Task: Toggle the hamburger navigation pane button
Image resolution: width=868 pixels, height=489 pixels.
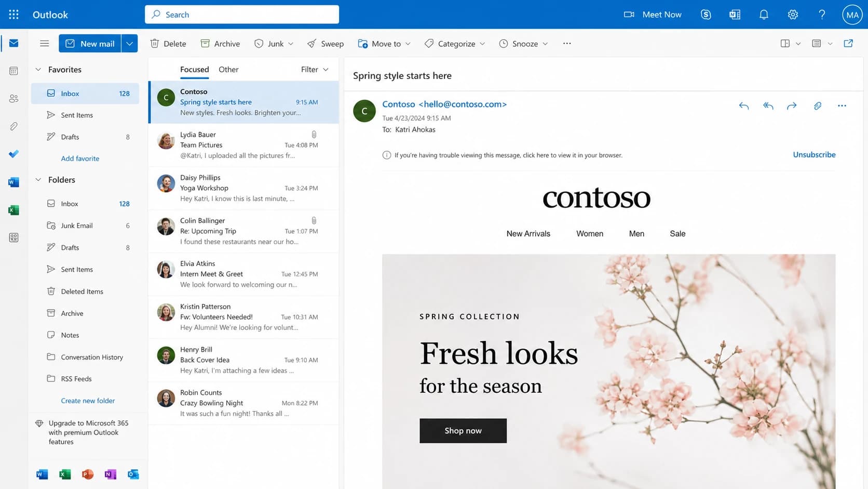Action: [45, 44]
